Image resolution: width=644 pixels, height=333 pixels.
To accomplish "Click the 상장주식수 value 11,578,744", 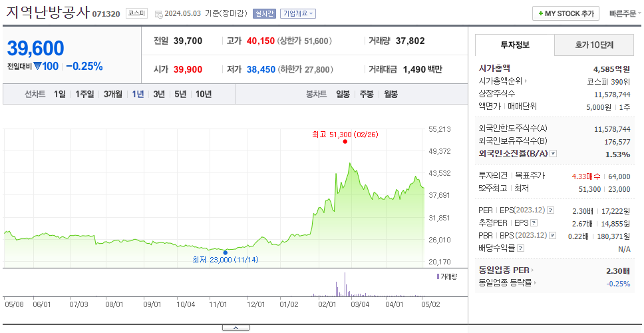I will 612,95.
